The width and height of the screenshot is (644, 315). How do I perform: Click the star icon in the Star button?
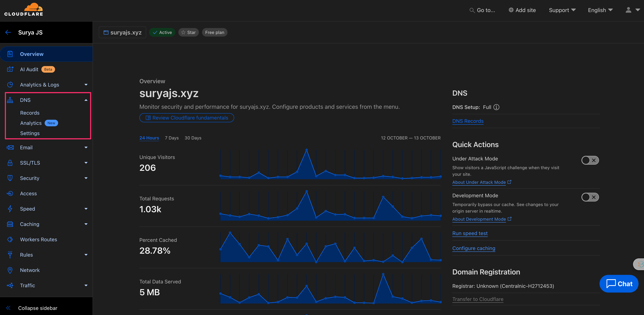(x=183, y=32)
